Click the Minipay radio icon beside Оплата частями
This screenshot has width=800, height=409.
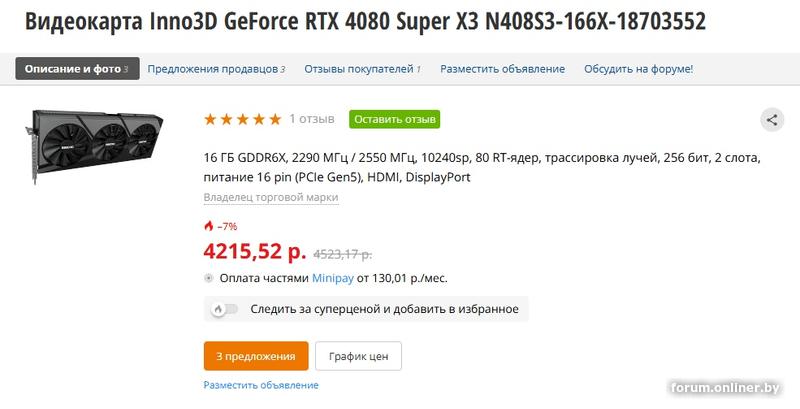click(x=208, y=278)
